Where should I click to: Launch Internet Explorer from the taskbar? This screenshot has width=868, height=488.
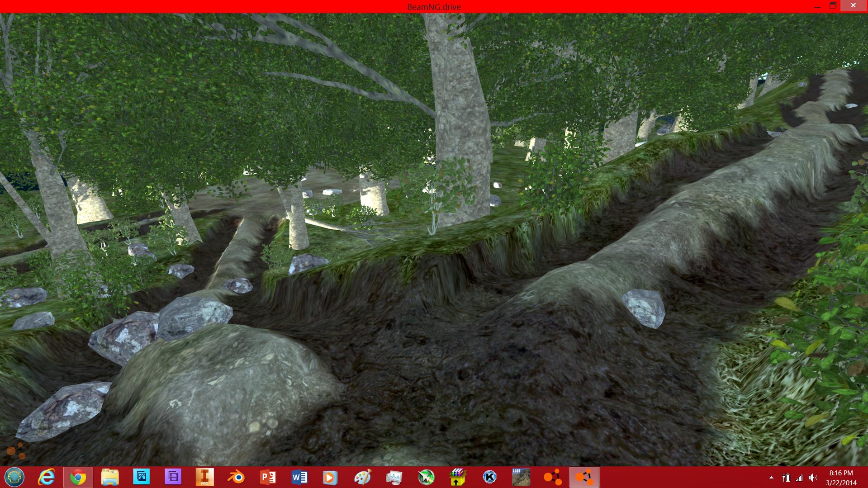[46, 477]
